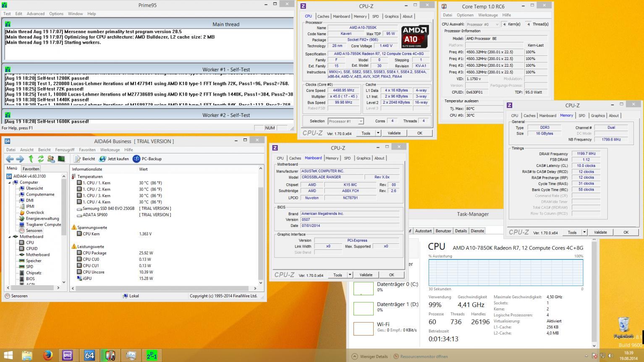The width and height of the screenshot is (644, 362).
Task: Collapse the Computer node in AIDA64
Action: point(10,182)
